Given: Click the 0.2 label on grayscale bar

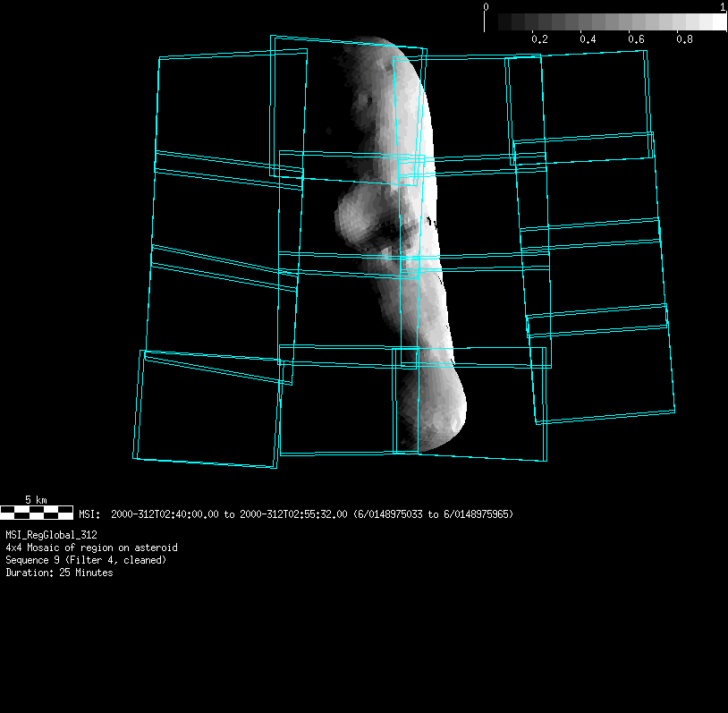Looking at the screenshot, I should pyautogui.click(x=539, y=40).
